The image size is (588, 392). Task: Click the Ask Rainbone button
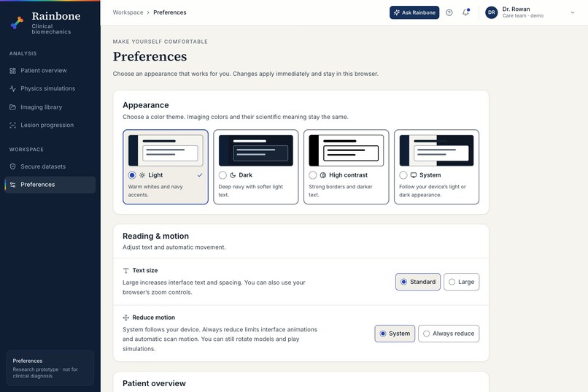click(414, 12)
